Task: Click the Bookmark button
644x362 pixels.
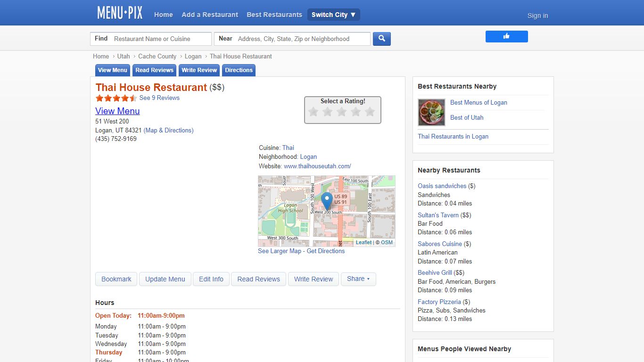Action: tap(116, 279)
